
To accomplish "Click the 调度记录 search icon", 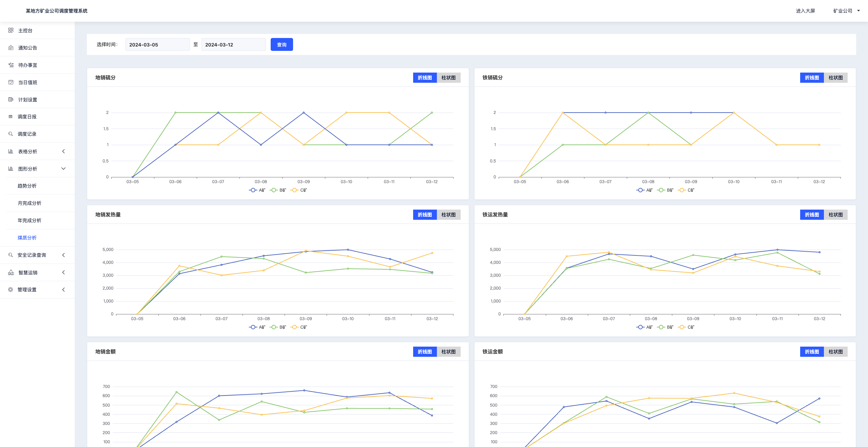I will (x=11, y=134).
